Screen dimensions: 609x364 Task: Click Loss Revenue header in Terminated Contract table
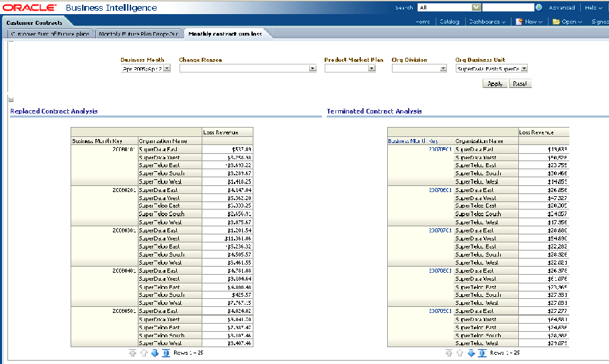point(536,133)
